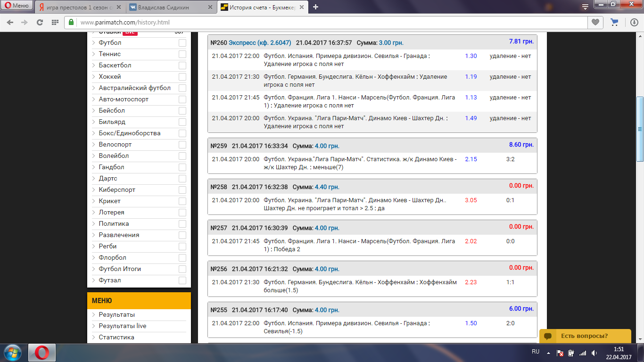Tick the Бильярд checkbox
Image resolution: width=644 pixels, height=362 pixels.
(182, 122)
